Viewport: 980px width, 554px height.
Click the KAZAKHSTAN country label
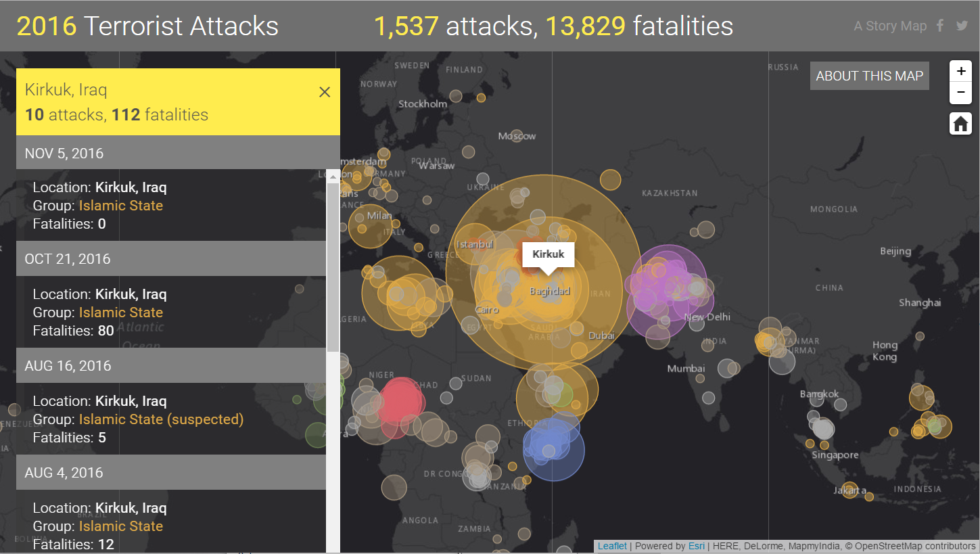[669, 193]
